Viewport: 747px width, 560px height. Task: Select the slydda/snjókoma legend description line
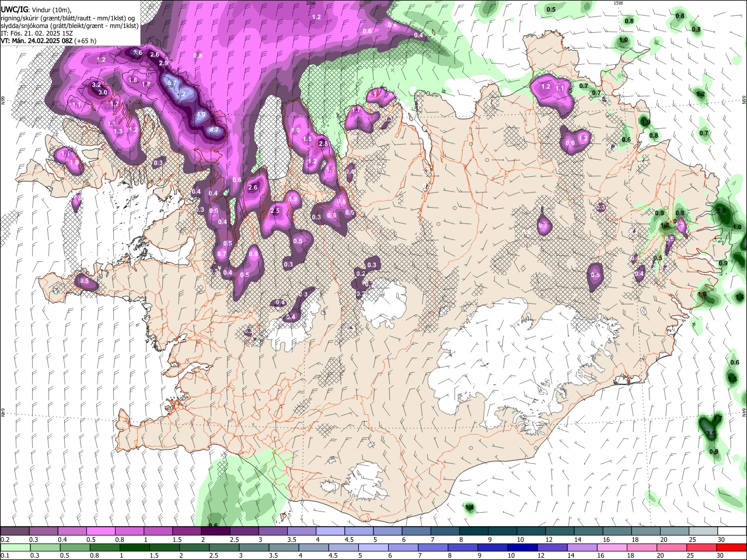tap(69, 26)
